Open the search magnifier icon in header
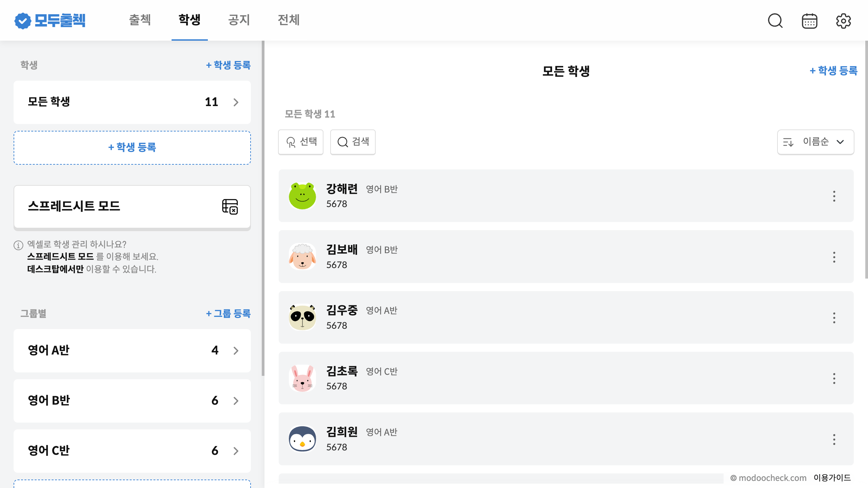The height and width of the screenshot is (488, 868). tap(775, 21)
